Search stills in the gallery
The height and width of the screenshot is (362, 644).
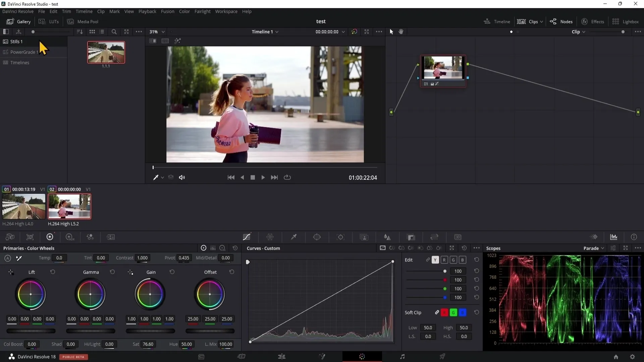click(114, 32)
